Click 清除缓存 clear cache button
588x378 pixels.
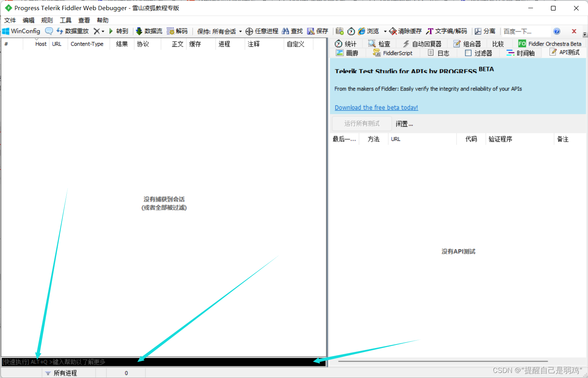tap(405, 31)
